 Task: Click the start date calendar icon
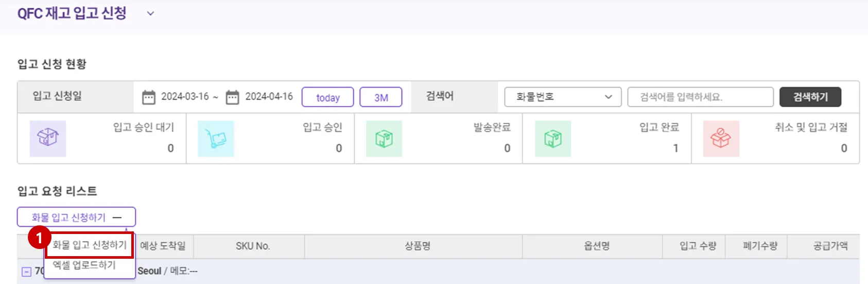pos(148,97)
